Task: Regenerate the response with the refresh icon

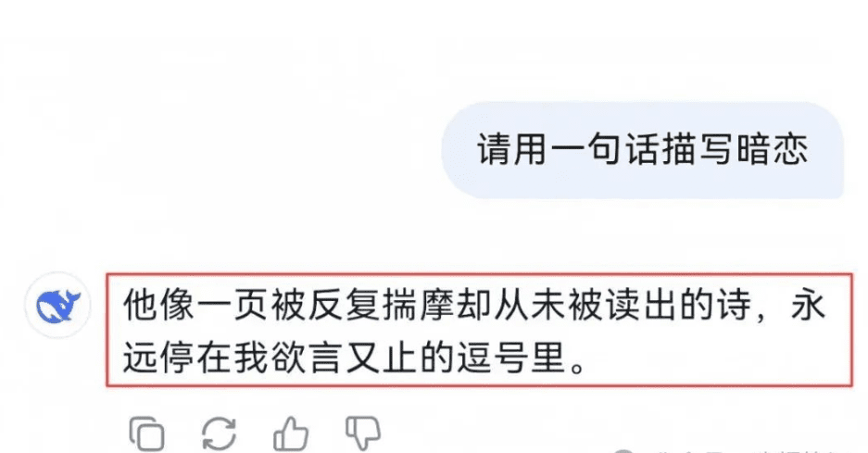Action: [x=220, y=433]
